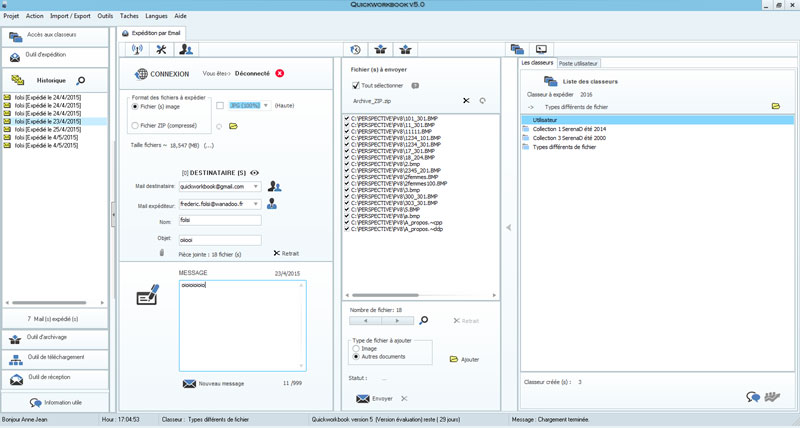Expand the Mail expéditeur dropdown
The image size is (800, 428).
256,204
